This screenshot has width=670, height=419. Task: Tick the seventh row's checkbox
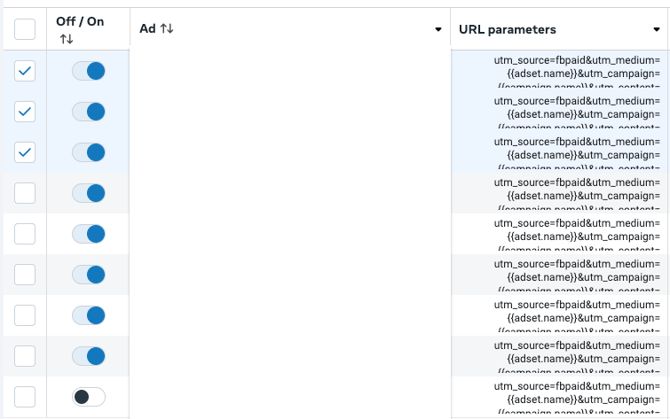tap(25, 315)
